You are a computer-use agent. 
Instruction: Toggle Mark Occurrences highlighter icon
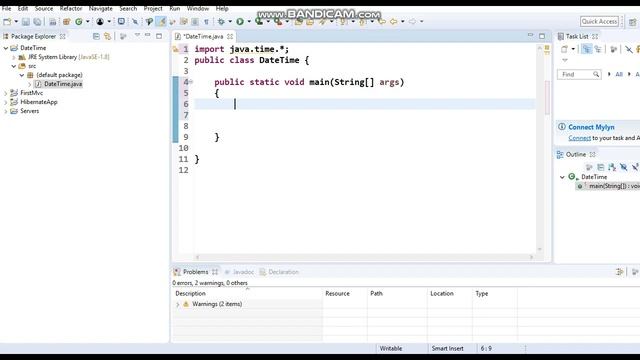[x=162, y=22]
